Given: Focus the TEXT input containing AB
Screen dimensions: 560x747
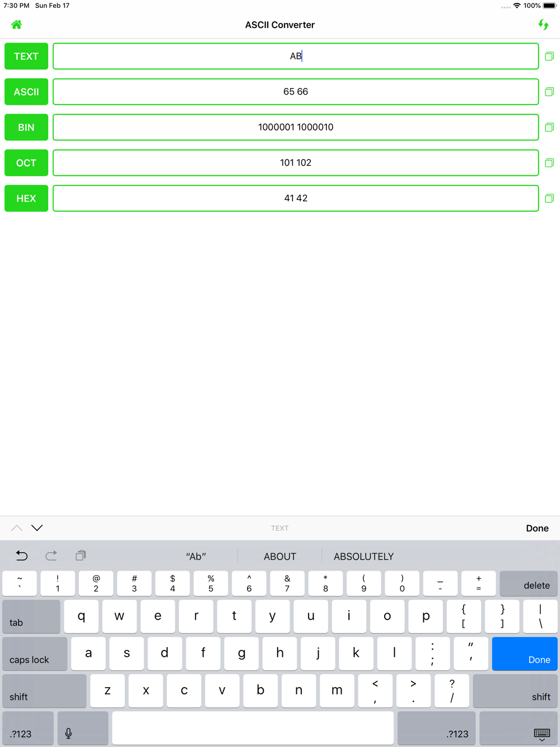Looking at the screenshot, I should (x=296, y=56).
